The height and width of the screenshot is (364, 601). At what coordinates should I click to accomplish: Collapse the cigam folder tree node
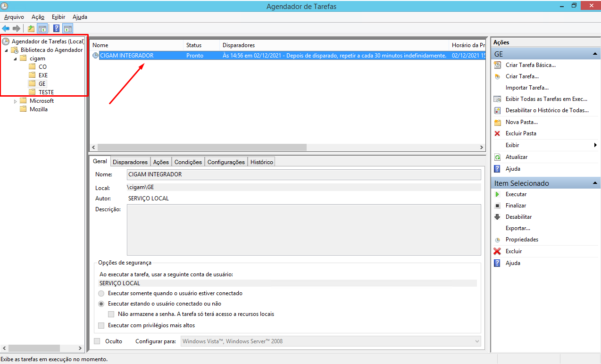point(15,58)
